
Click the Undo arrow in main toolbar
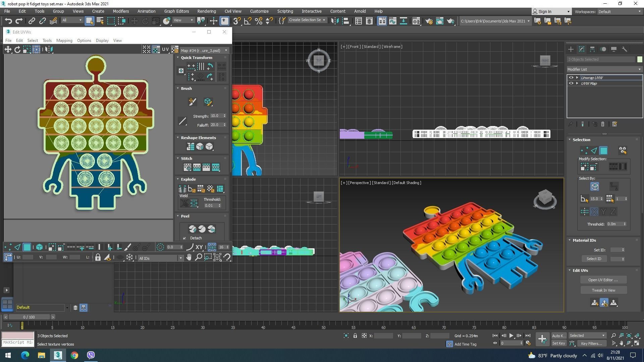tap(8, 21)
